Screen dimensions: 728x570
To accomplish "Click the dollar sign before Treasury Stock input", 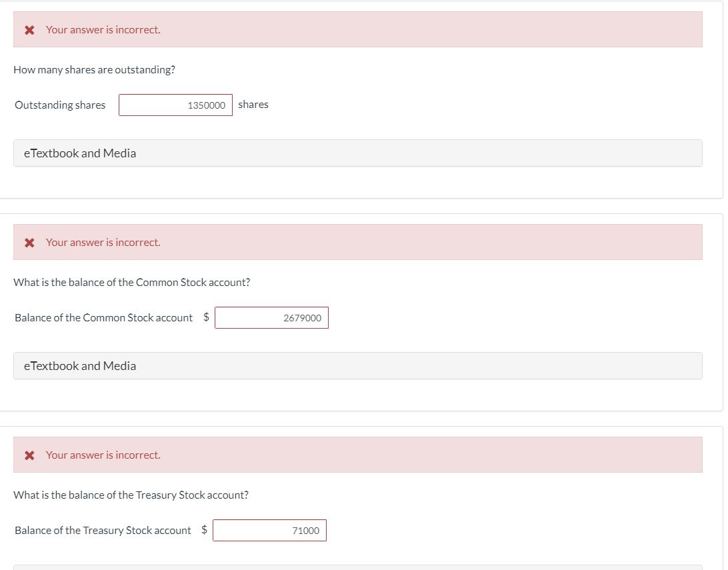I will (204, 529).
